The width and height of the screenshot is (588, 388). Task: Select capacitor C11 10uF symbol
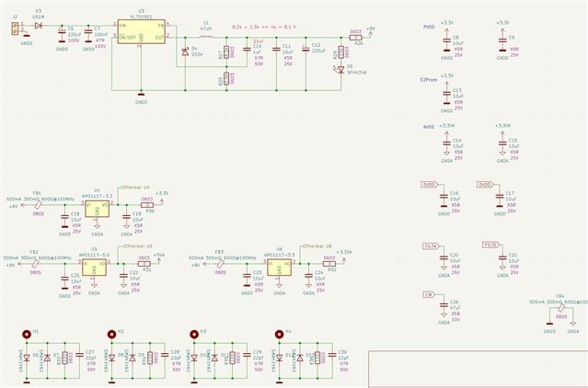276,49
